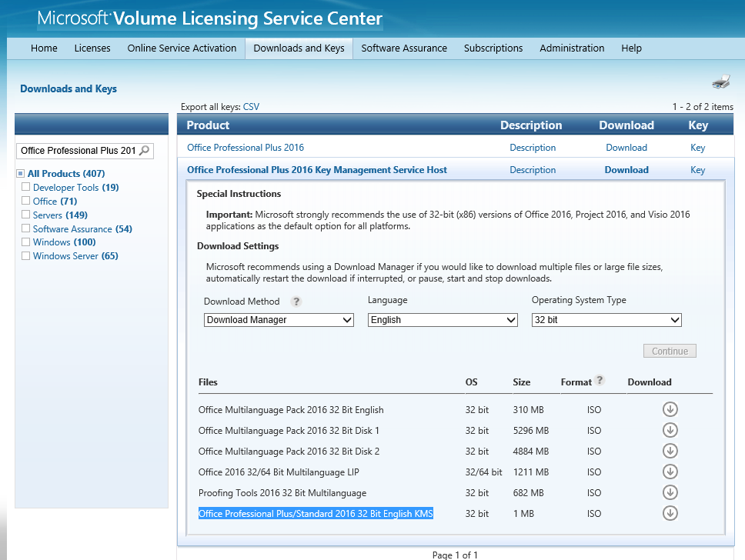745x560 pixels.
Task: Download Office Multilanguage Pack 32 Bit English
Action: pos(670,409)
